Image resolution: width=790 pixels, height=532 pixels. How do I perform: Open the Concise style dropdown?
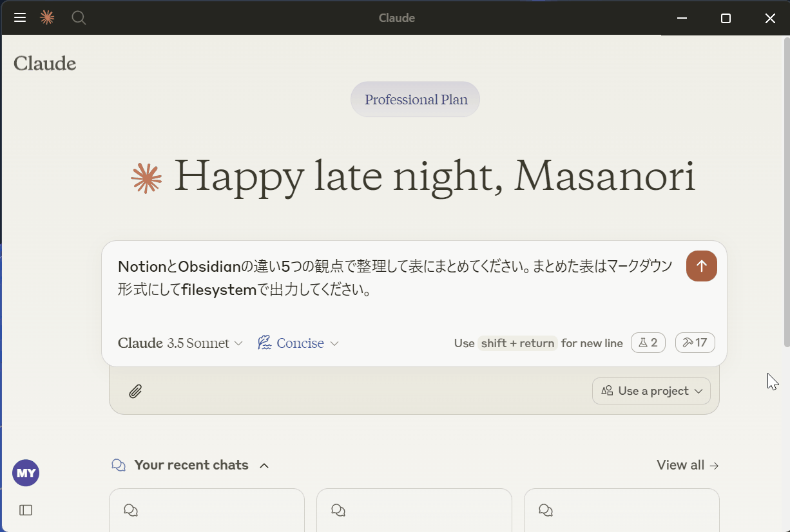click(298, 343)
